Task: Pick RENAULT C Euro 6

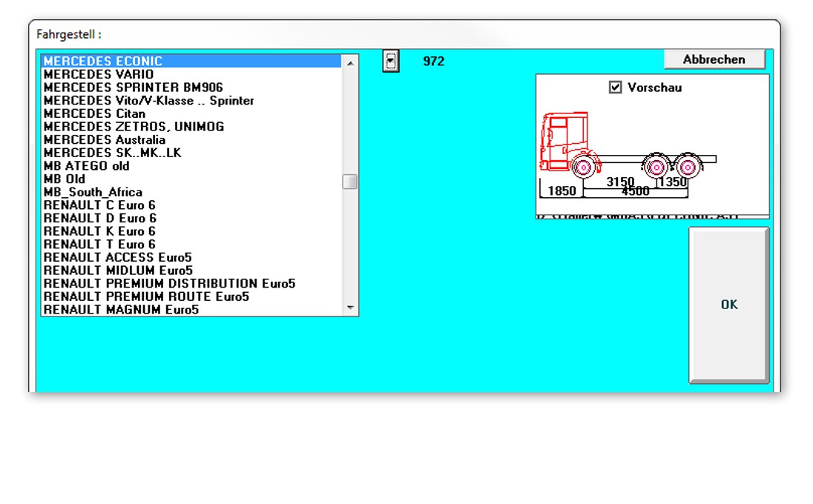Action: tap(191, 205)
